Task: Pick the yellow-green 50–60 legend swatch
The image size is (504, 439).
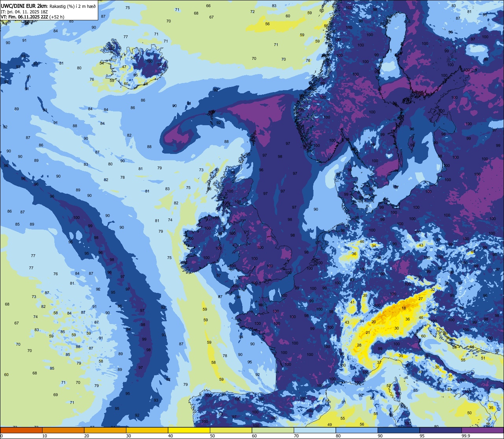Action: tap(231, 430)
